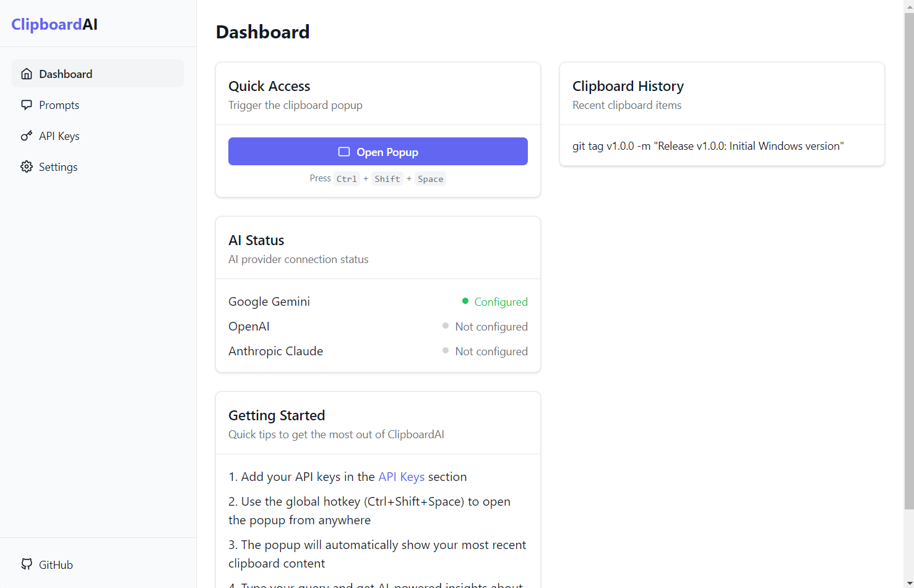Select the git tag v1.0.0 clipboard history item

[x=708, y=146]
